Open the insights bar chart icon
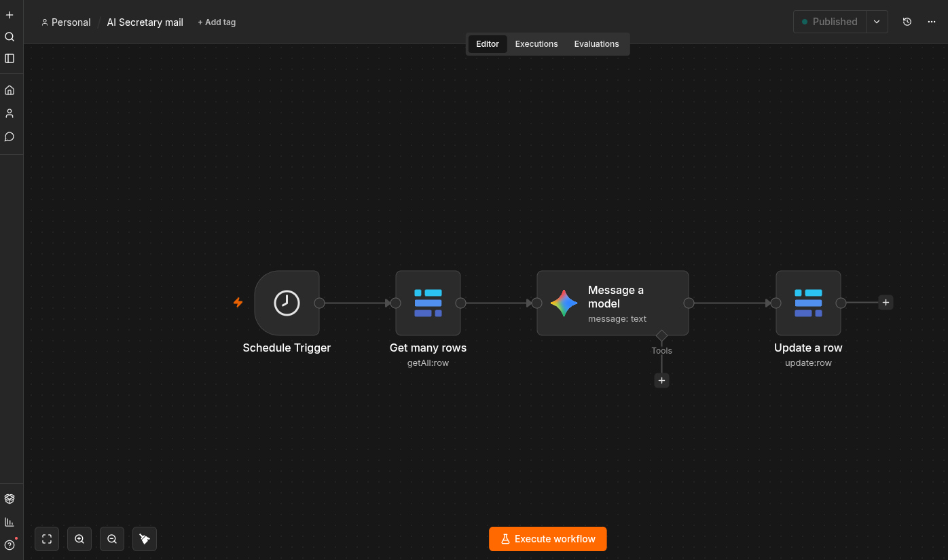The image size is (948, 560). 10,522
